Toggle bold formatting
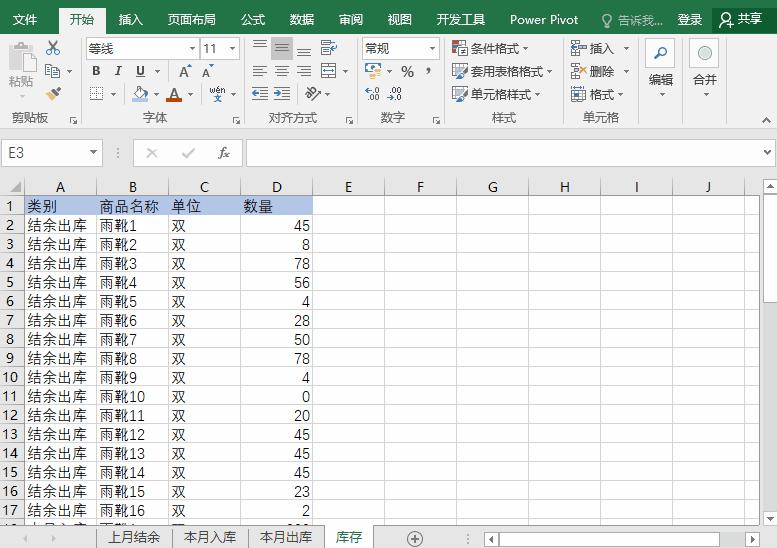The image size is (777, 548). pos(96,71)
